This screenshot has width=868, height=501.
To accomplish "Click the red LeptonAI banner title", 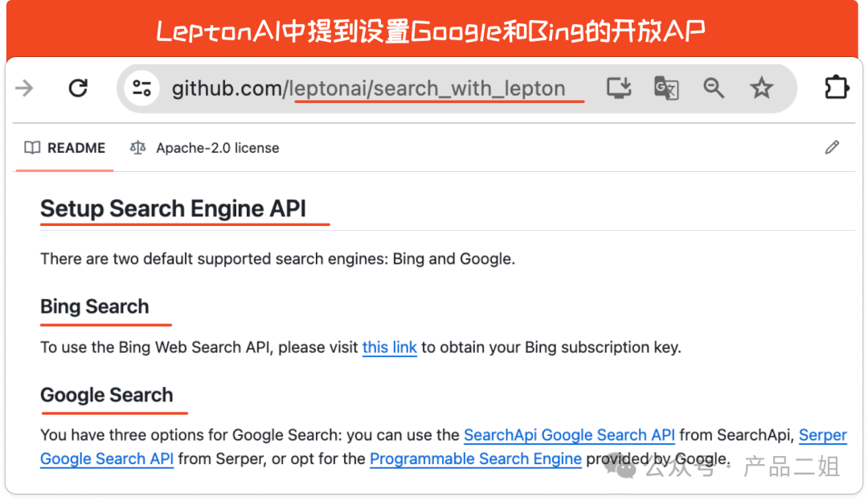I will tap(431, 31).
